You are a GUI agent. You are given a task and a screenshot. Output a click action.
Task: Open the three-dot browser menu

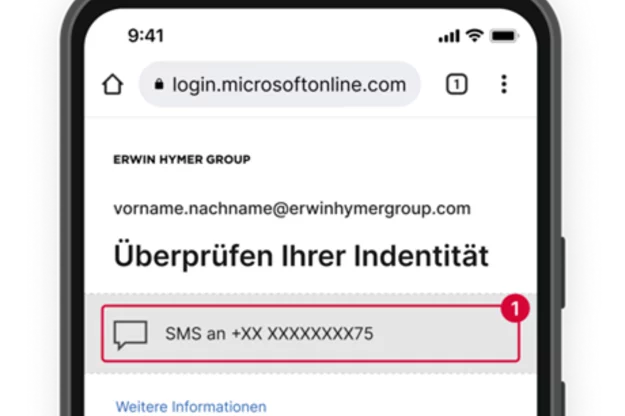[504, 84]
